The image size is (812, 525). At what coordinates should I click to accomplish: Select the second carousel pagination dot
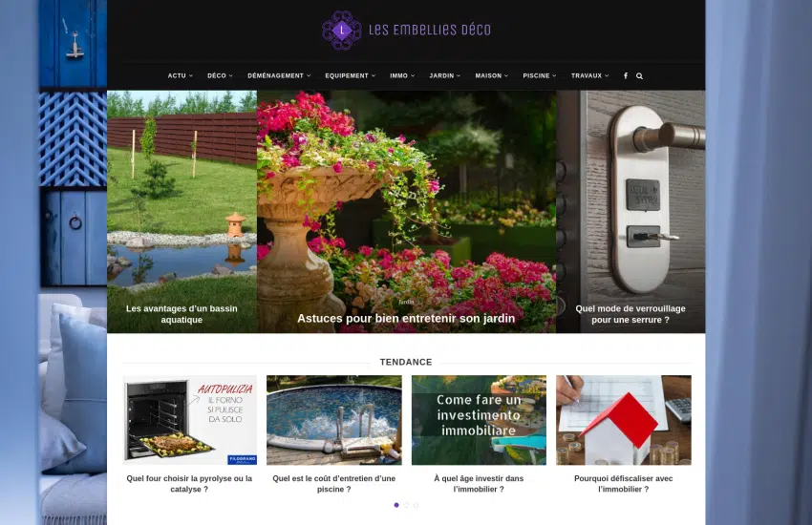pos(407,505)
